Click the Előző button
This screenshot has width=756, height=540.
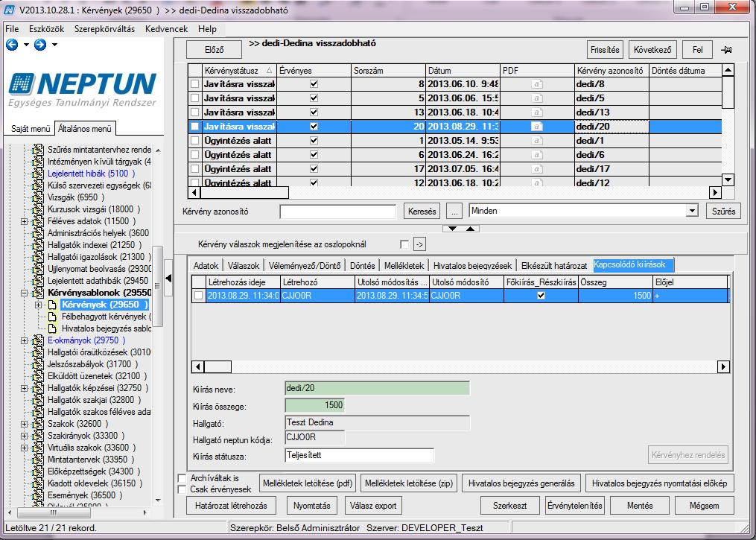[x=214, y=50]
